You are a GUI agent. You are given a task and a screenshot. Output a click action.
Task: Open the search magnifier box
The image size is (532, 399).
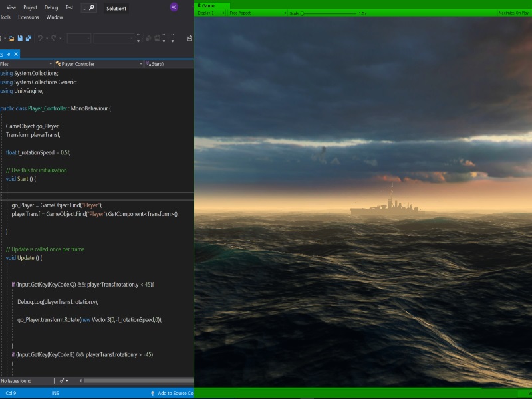[88, 7]
